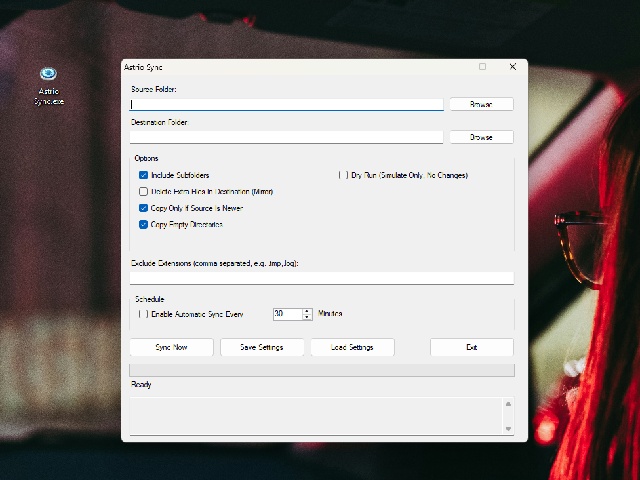Tick Enable Automatic Sync Every checkbox
The width and height of the screenshot is (640, 480).
(x=143, y=314)
